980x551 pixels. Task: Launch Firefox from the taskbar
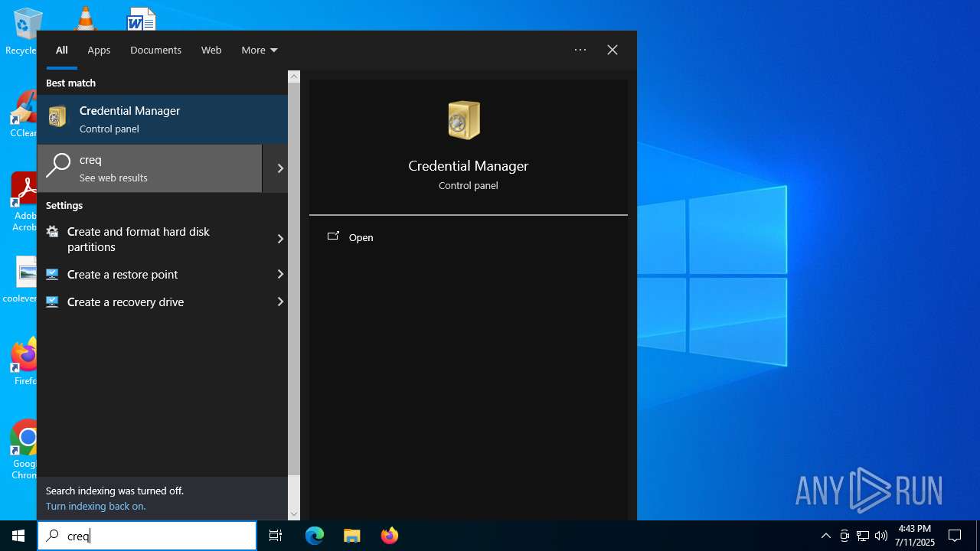click(390, 536)
